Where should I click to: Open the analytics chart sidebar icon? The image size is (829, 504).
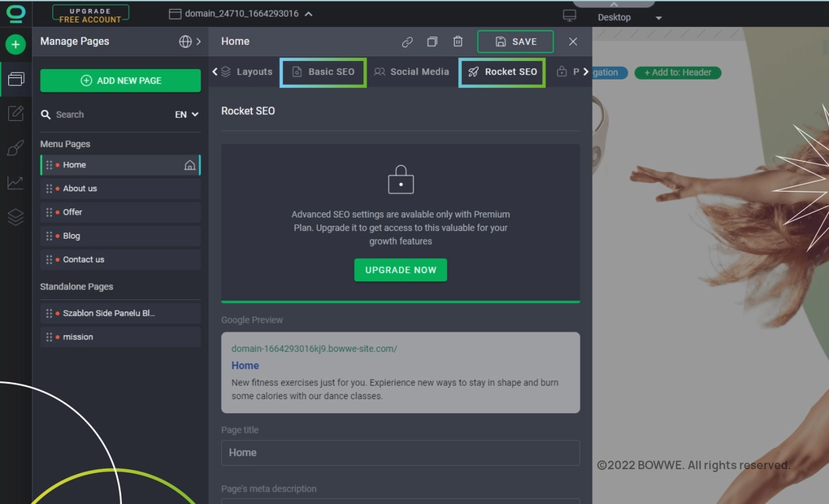[15, 182]
